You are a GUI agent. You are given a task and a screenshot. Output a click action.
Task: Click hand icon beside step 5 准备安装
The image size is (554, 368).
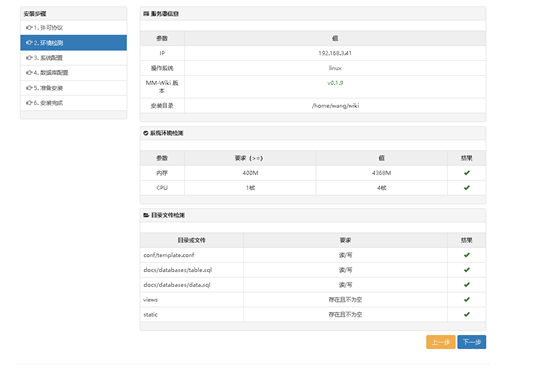(x=29, y=88)
